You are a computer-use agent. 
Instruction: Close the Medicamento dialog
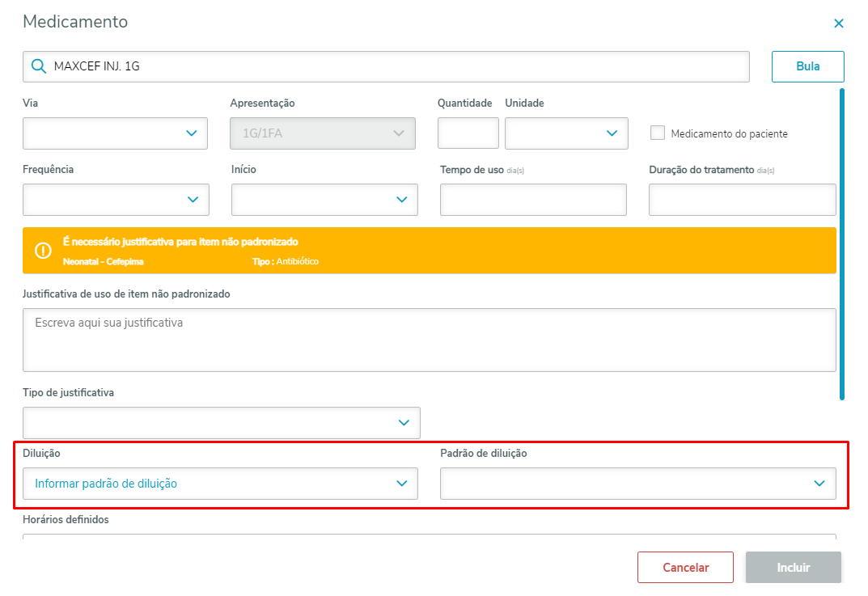[x=839, y=23]
